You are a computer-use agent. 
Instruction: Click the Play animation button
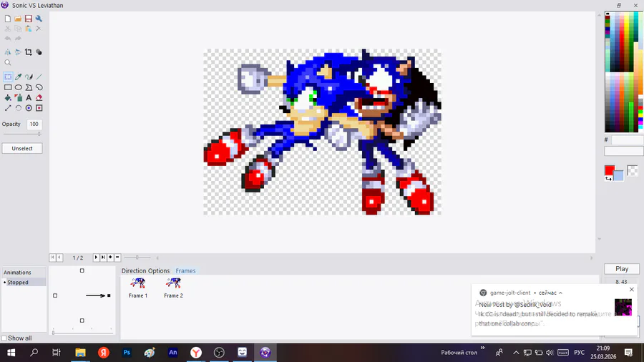tap(622, 269)
